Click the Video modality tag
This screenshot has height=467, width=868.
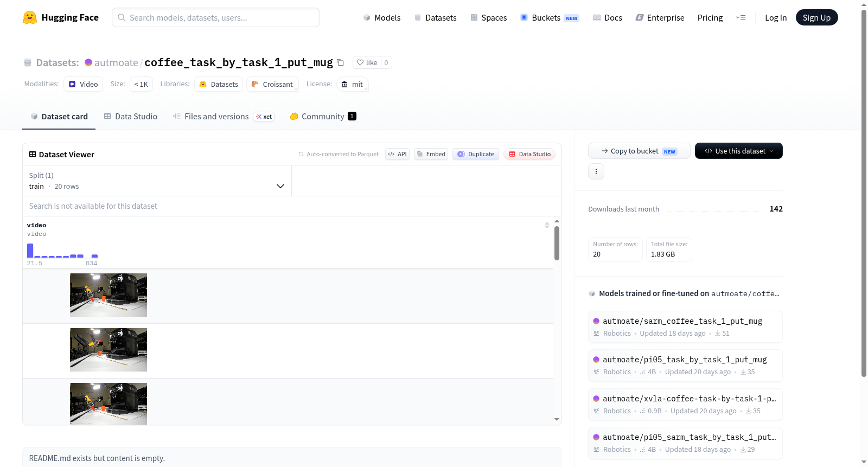(84, 84)
